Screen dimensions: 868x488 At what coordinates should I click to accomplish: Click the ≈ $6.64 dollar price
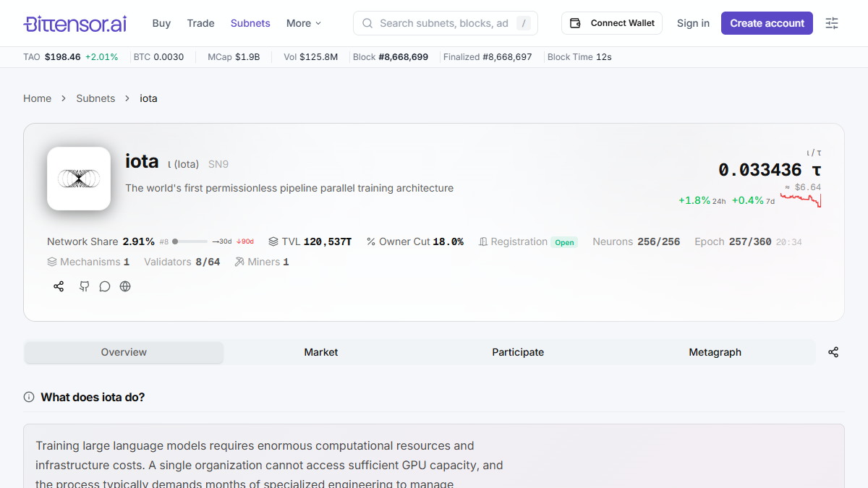point(803,187)
